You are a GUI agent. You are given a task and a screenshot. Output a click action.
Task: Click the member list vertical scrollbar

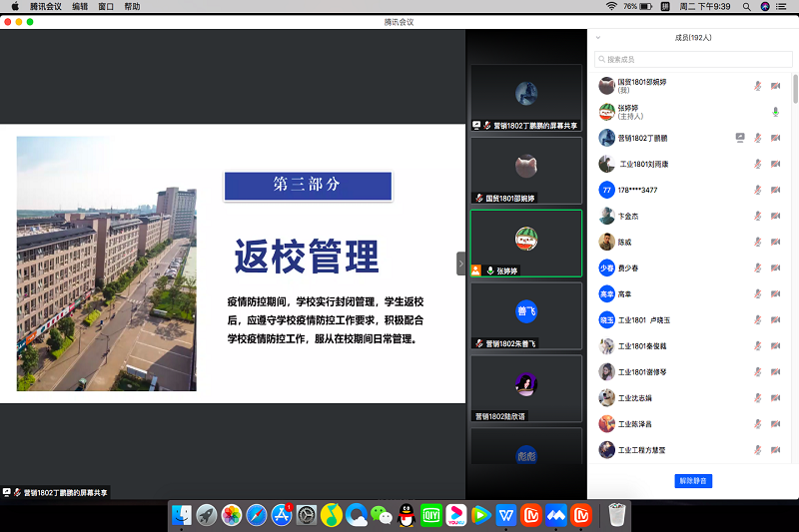point(795,90)
